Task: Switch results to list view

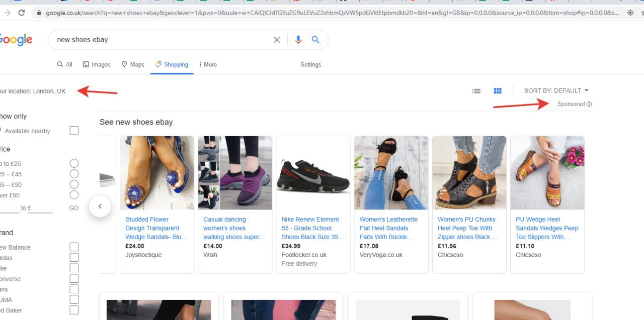Action: (x=476, y=91)
